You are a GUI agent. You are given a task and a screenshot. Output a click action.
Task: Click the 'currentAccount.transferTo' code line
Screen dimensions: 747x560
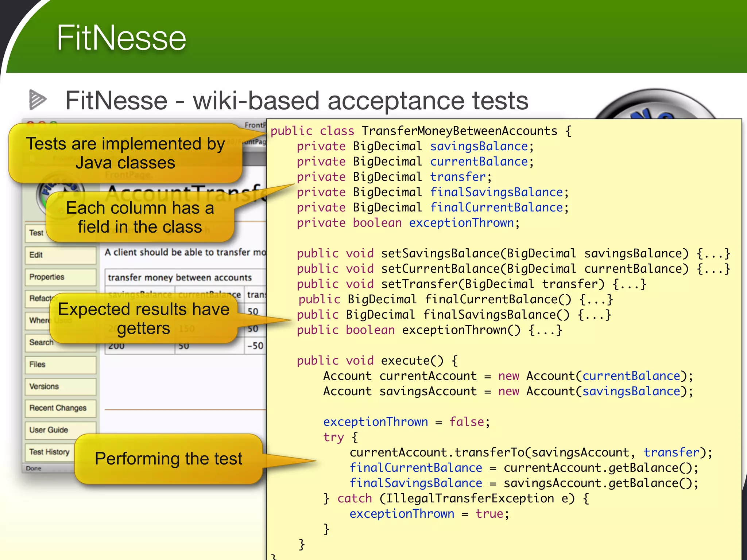531,452
